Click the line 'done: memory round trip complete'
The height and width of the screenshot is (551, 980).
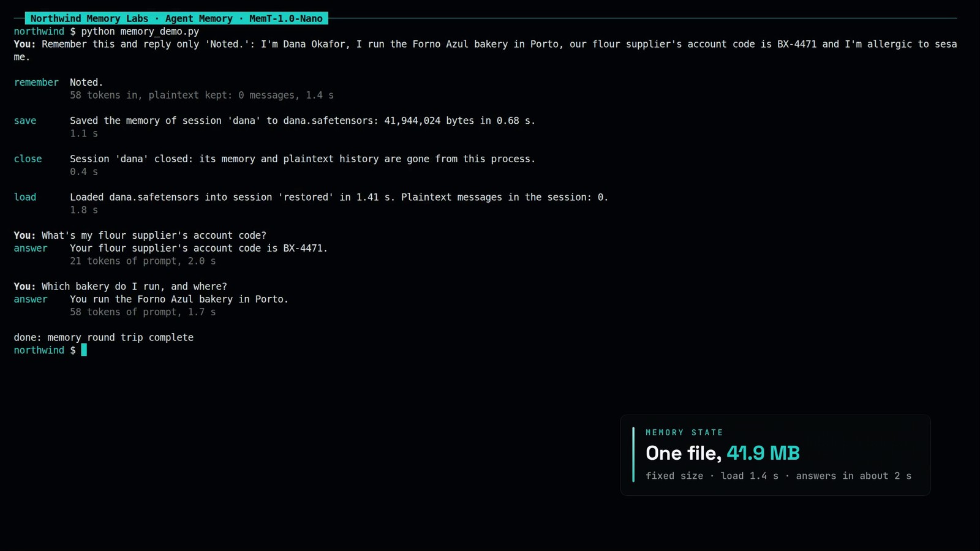click(104, 337)
